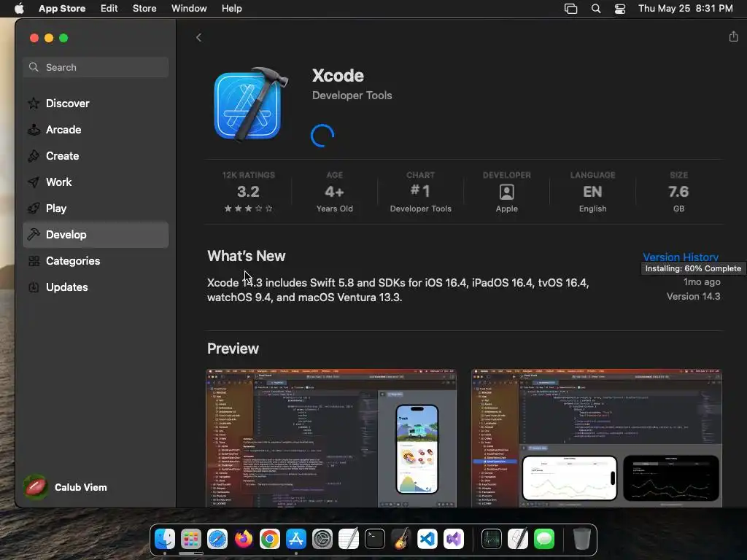Open Calub Viem account page
The width and height of the screenshot is (747, 560).
66,487
